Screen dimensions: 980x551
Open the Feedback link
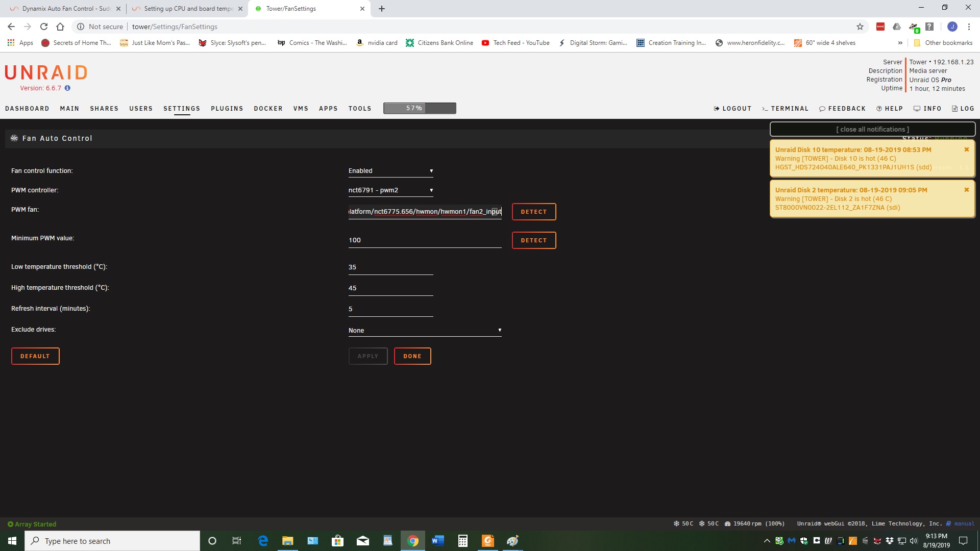[842, 109]
